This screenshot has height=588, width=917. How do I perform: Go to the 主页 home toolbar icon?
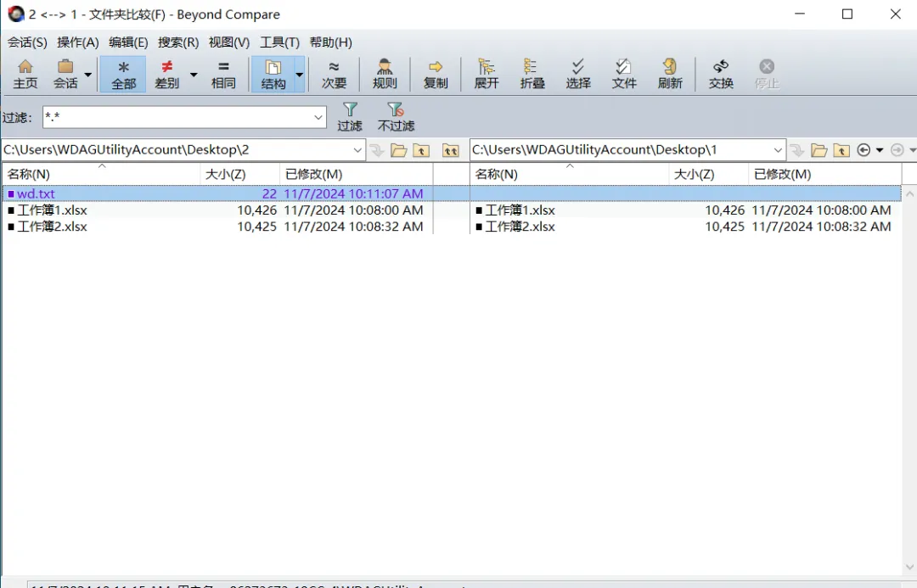[25, 74]
